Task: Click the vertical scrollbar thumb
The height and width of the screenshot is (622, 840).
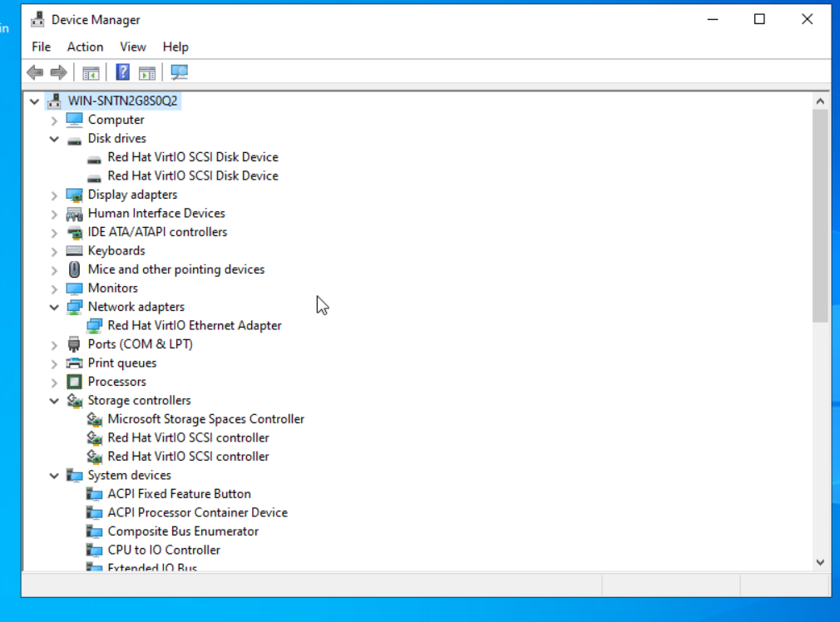Action: 820,216
